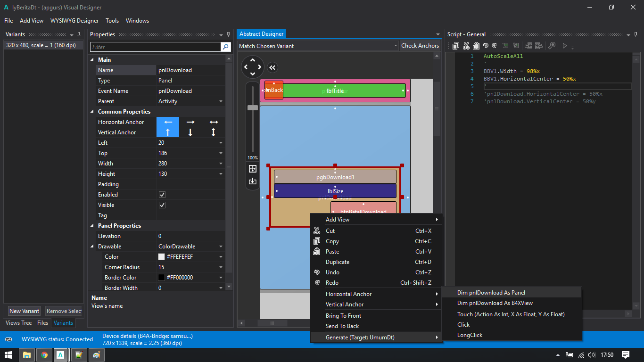Viewport: 644px width, 362px height.
Task: Open Chrome from the Windows taskbar
Action: (x=44, y=355)
